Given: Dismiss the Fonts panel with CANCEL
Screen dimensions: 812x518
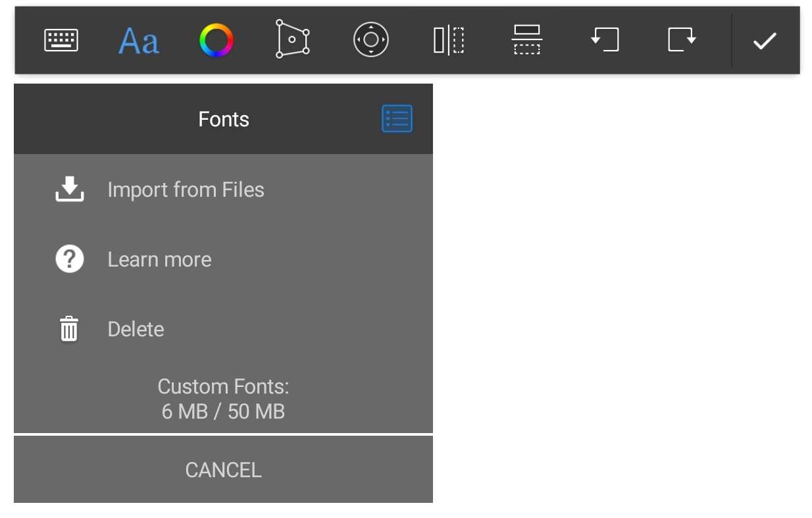Looking at the screenshot, I should pos(223,469).
